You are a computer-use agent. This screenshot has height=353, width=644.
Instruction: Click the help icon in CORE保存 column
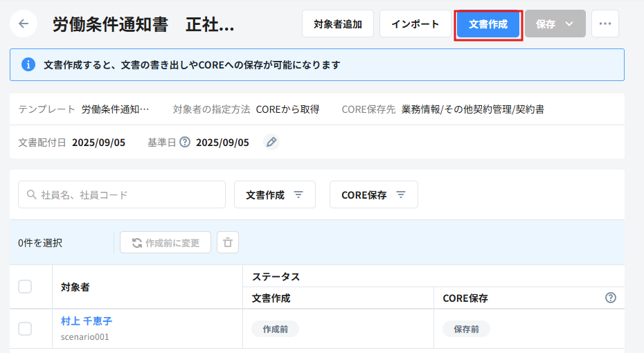(610, 298)
